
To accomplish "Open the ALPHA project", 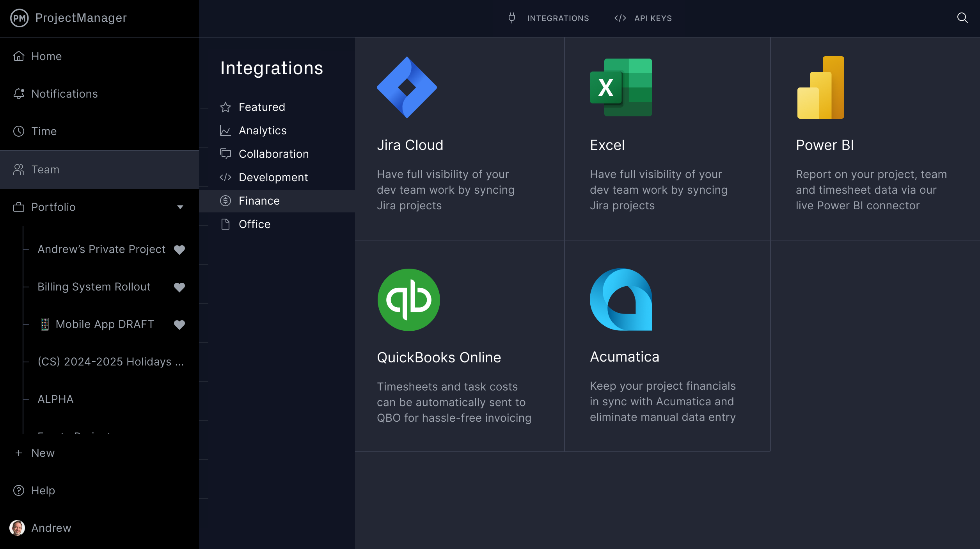I will tap(55, 399).
